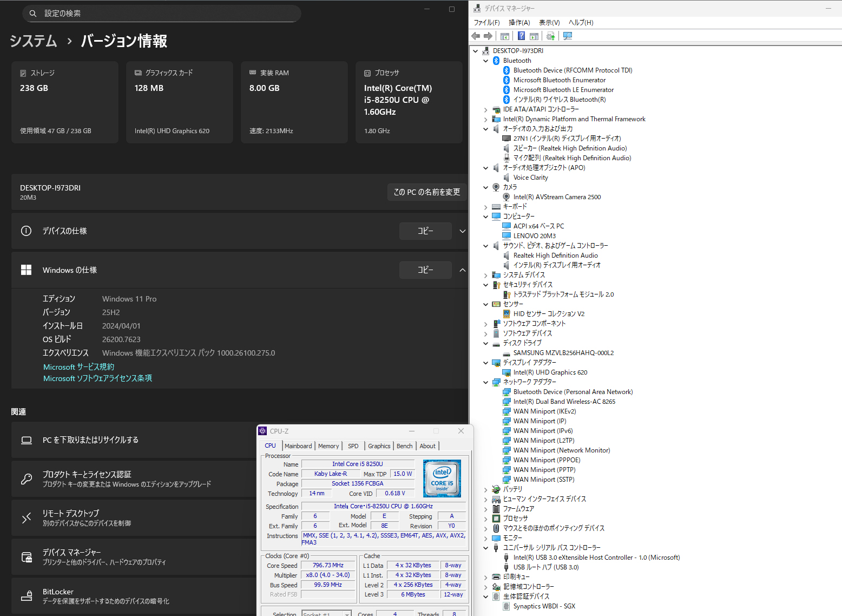The height and width of the screenshot is (616, 842).
Task: Click the BitLocker lock icon
Action: pyautogui.click(x=27, y=596)
